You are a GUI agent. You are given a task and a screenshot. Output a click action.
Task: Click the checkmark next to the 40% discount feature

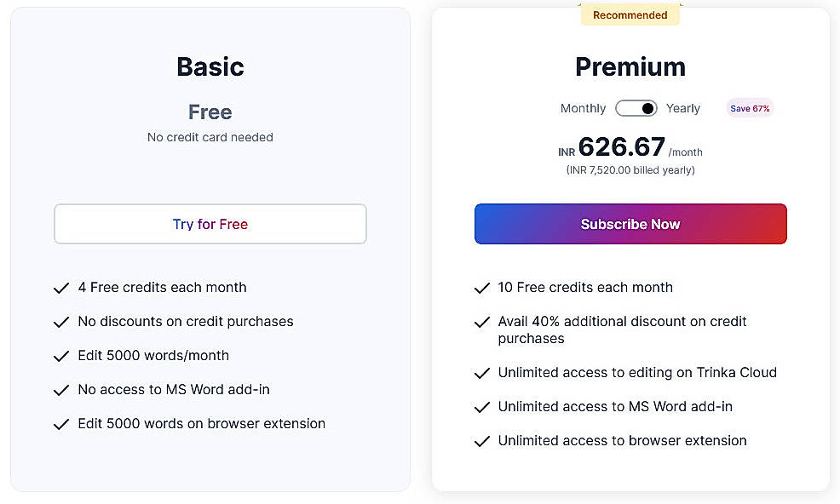click(482, 324)
